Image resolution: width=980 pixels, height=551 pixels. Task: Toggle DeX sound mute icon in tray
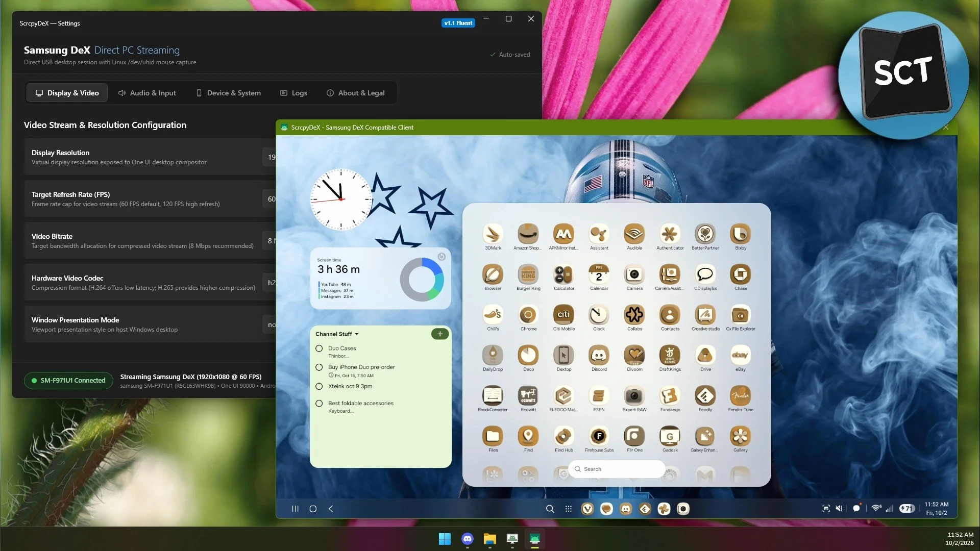pos(839,509)
